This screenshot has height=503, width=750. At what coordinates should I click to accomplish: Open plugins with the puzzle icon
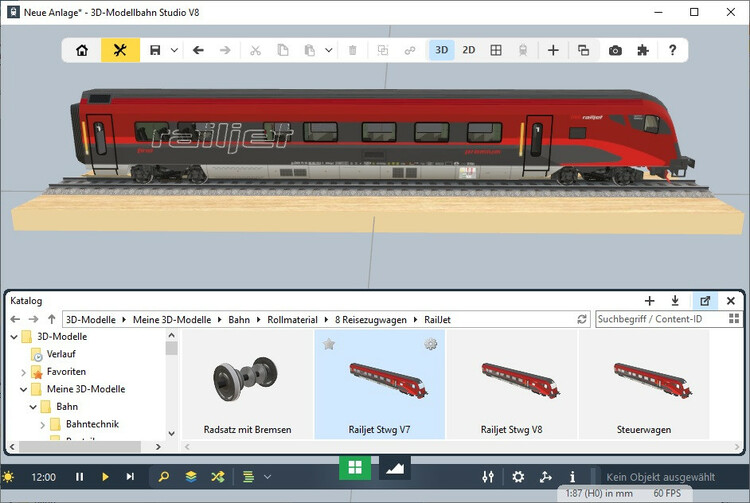[643, 50]
